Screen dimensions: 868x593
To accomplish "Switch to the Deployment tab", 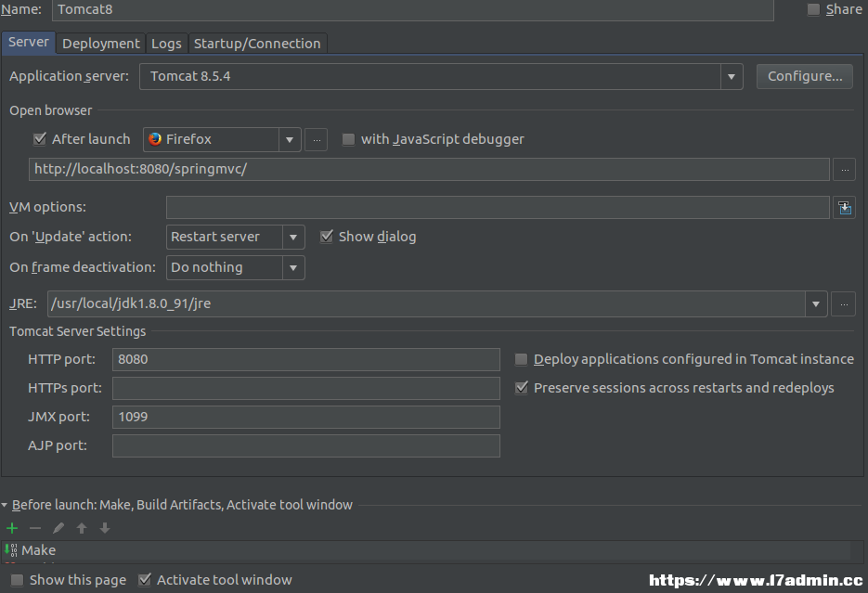I will tap(101, 44).
